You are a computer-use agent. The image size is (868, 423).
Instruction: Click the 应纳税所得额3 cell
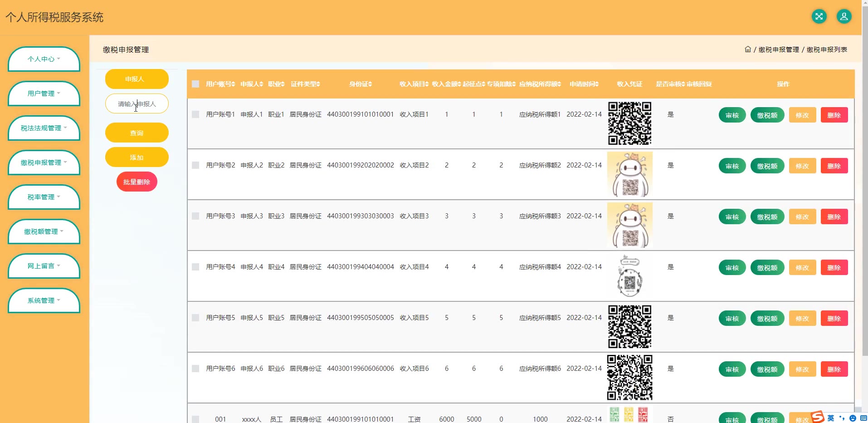click(540, 216)
